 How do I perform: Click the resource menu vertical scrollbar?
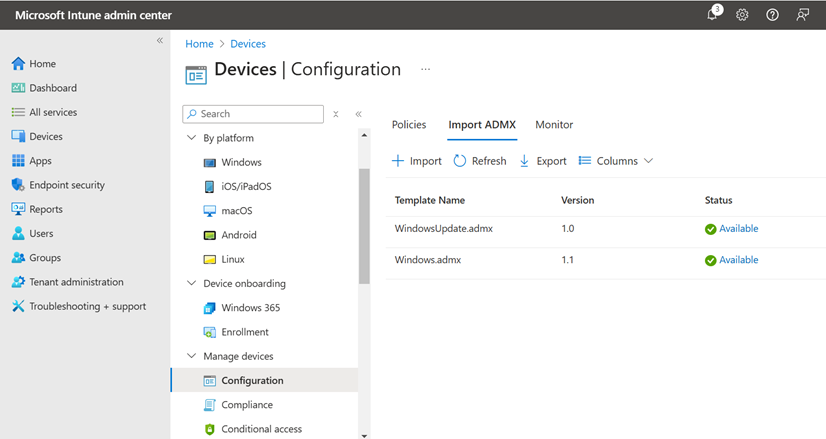364,225
